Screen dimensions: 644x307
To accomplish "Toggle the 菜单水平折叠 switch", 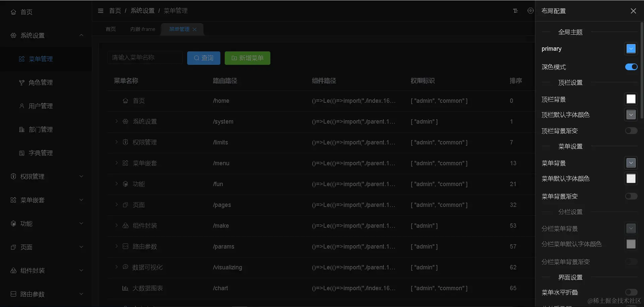I will pyautogui.click(x=631, y=292).
